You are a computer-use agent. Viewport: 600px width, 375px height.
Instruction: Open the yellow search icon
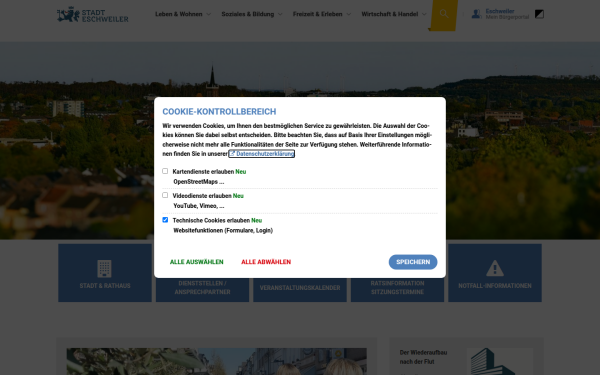(x=444, y=14)
